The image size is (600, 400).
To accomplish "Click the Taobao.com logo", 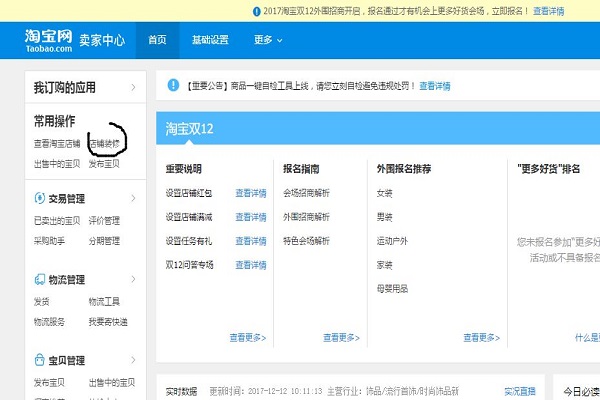I will pyautogui.click(x=49, y=41).
